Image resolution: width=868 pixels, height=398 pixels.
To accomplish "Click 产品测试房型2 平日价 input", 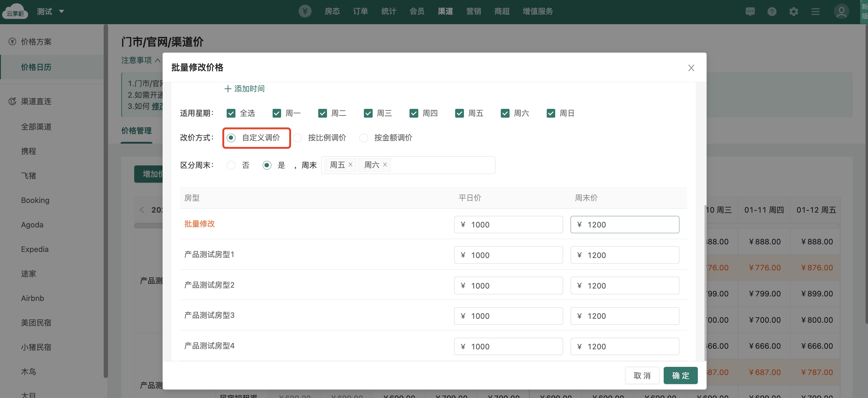I will (x=508, y=286).
